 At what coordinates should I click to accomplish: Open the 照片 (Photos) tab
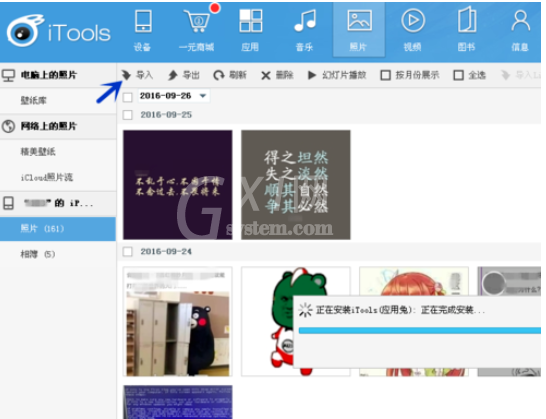[x=359, y=30]
